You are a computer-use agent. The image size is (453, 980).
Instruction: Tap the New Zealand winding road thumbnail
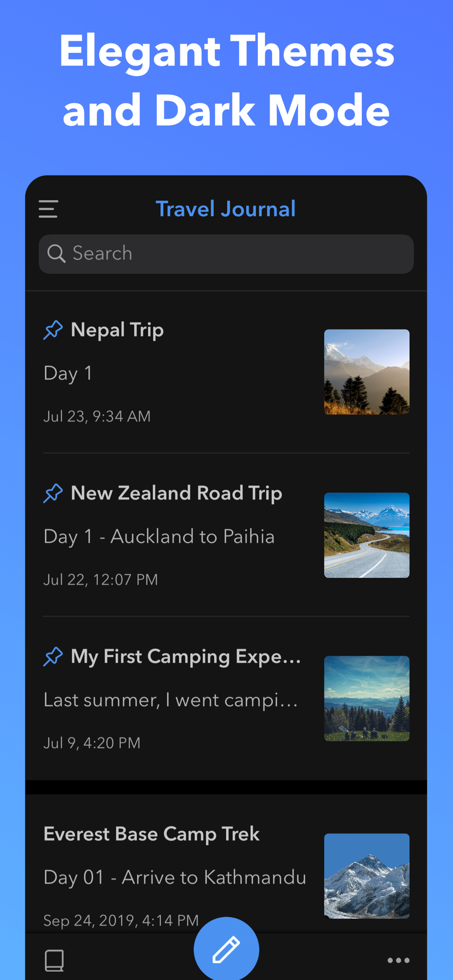367,535
